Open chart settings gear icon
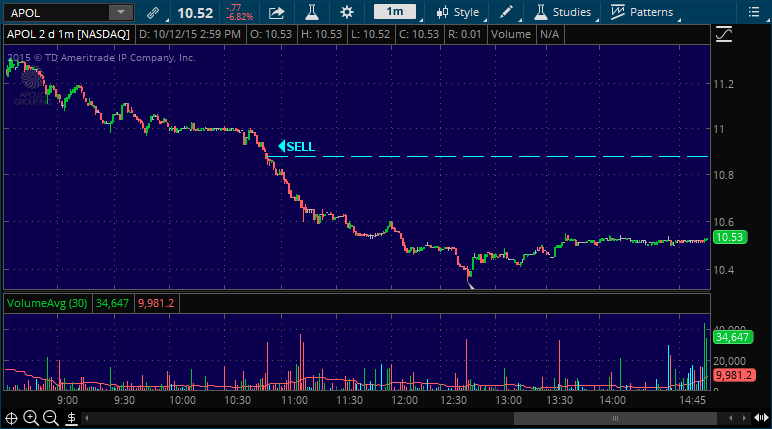The width and height of the screenshot is (772, 429). click(x=347, y=12)
